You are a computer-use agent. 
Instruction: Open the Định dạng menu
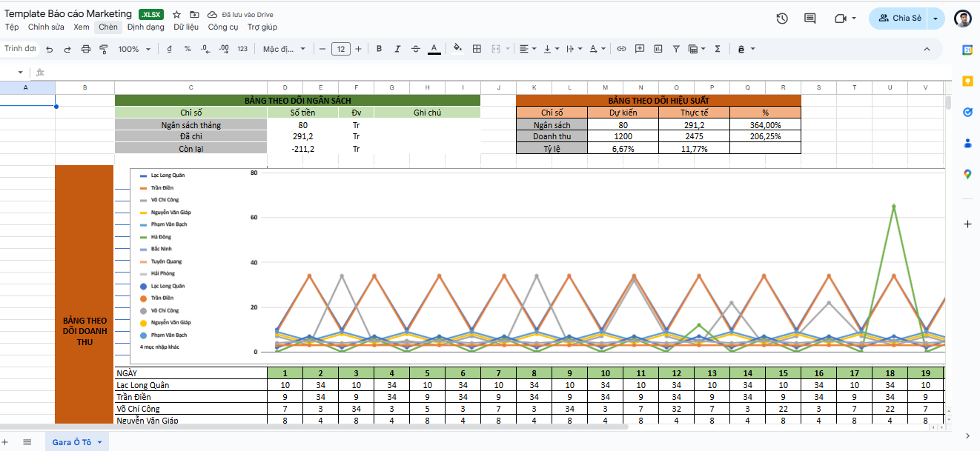pos(145,27)
